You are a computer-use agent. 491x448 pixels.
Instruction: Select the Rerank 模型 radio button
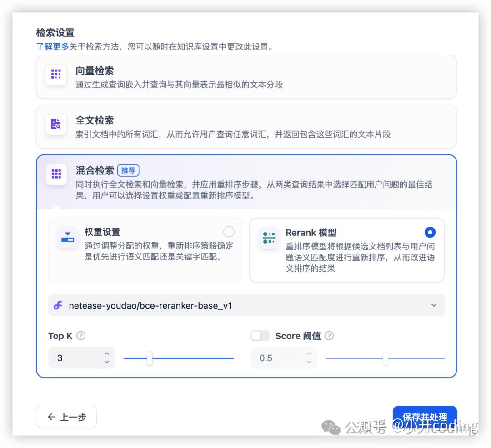click(x=430, y=232)
